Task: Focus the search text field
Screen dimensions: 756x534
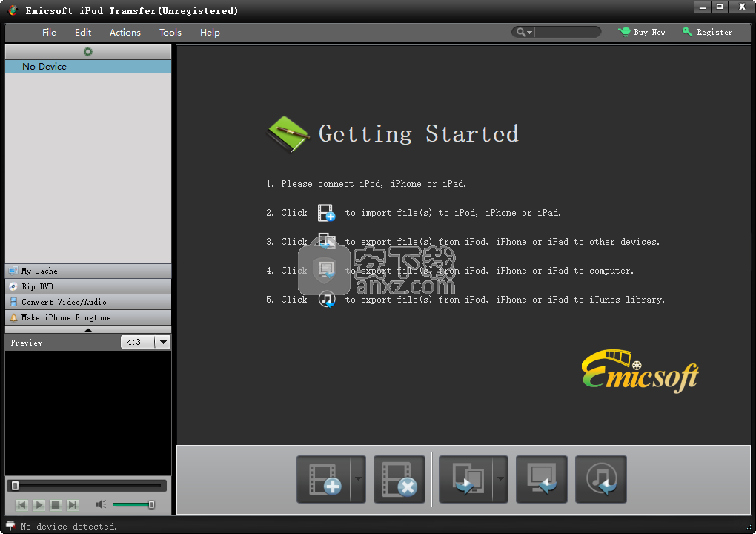Action: click(x=566, y=33)
